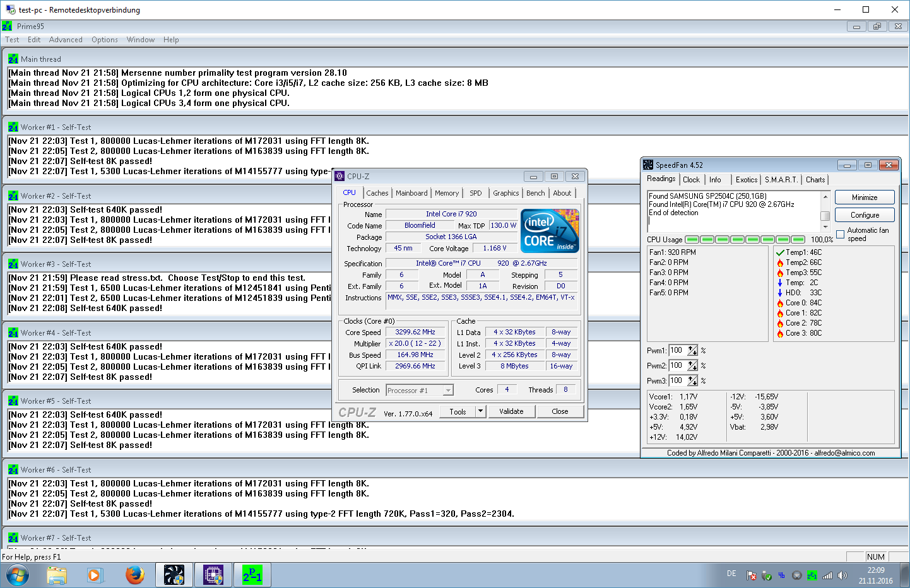Open the Bench tab in CPU-Z
910x588 pixels.
click(536, 193)
